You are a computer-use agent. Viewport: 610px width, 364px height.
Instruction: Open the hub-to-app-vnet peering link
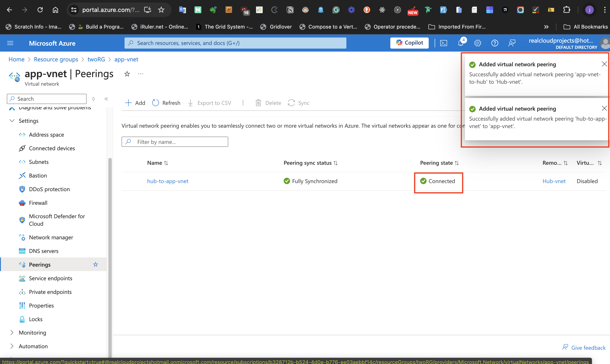point(168,181)
